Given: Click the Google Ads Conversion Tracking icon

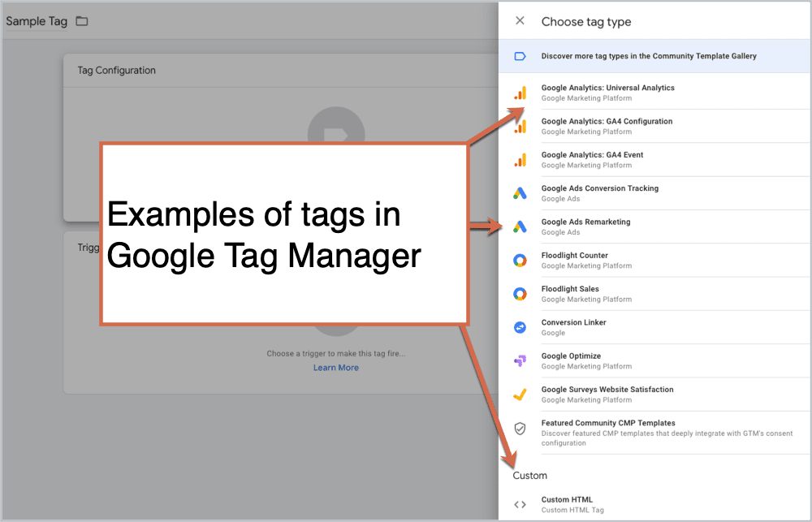Looking at the screenshot, I should point(520,193).
